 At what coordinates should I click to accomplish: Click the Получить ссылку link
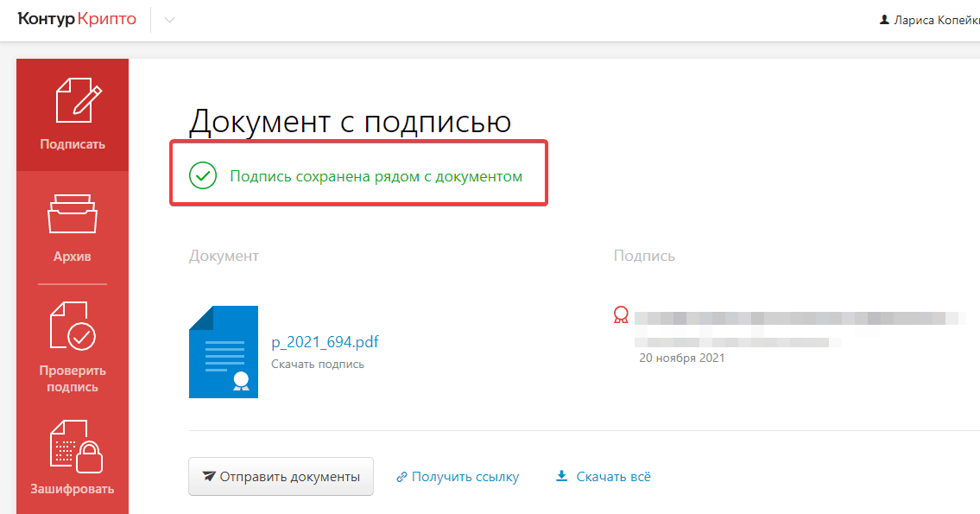click(458, 477)
